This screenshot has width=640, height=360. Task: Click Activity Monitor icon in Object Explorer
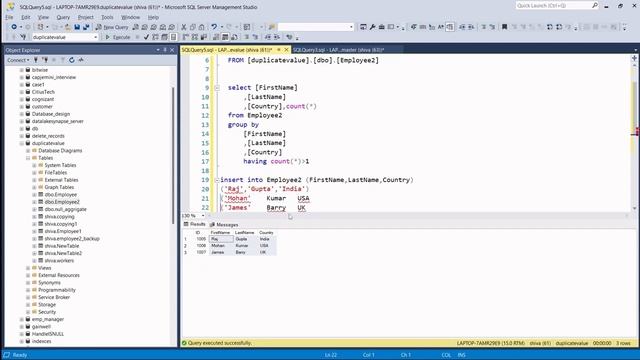tap(81, 60)
